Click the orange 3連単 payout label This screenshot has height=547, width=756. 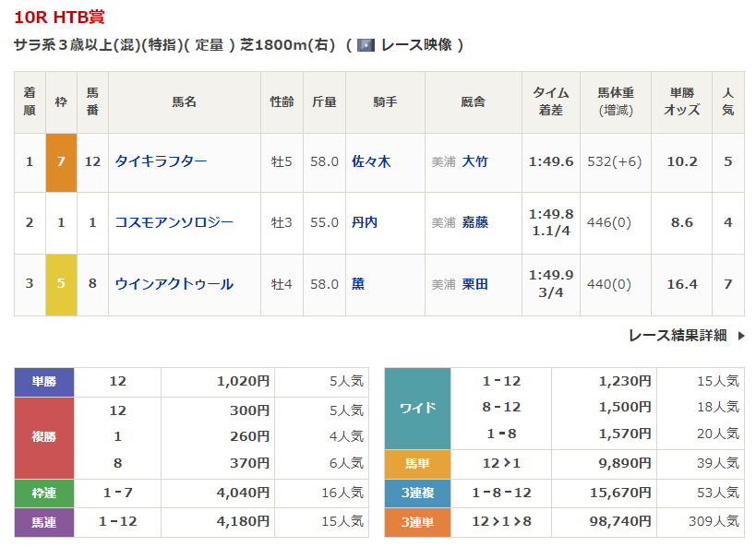pyautogui.click(x=417, y=523)
